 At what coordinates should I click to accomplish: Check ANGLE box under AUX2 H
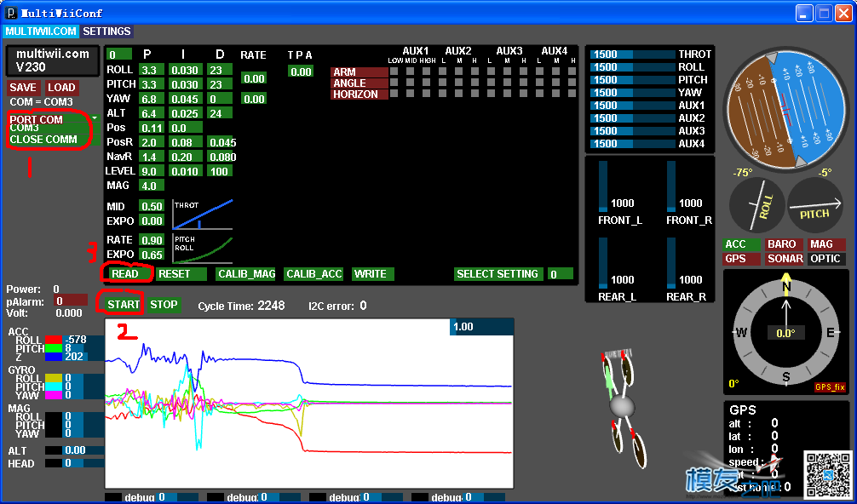(475, 83)
